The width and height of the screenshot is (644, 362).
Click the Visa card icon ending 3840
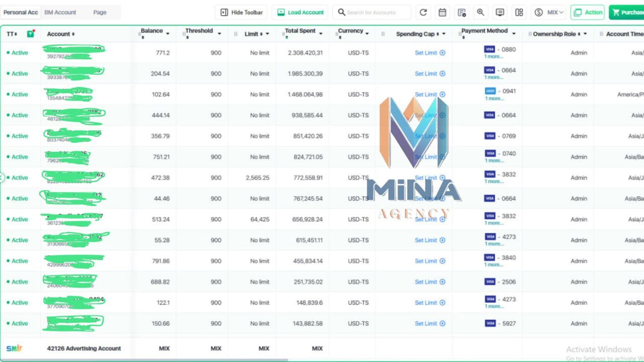pos(490,257)
